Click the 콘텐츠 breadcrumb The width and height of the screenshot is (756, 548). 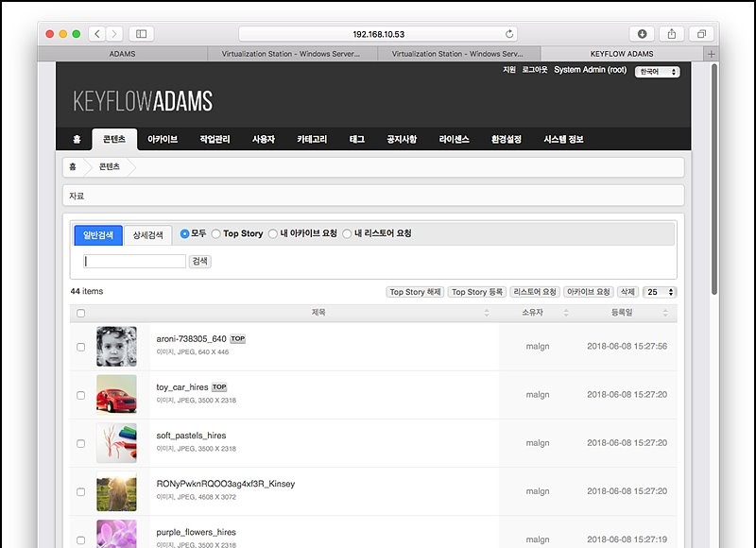click(x=110, y=166)
